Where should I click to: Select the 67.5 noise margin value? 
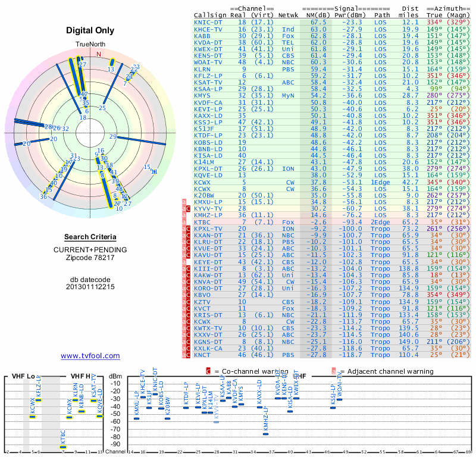click(318, 23)
